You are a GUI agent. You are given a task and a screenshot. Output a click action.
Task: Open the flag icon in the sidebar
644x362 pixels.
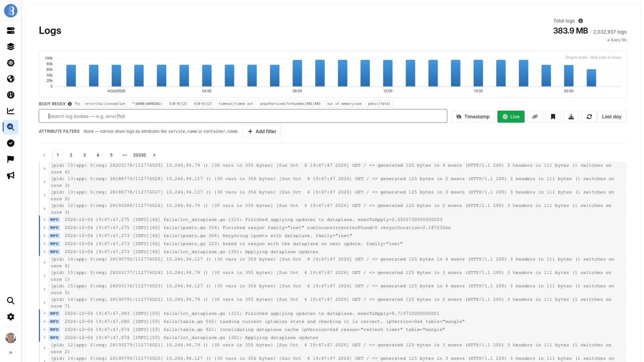point(11,159)
